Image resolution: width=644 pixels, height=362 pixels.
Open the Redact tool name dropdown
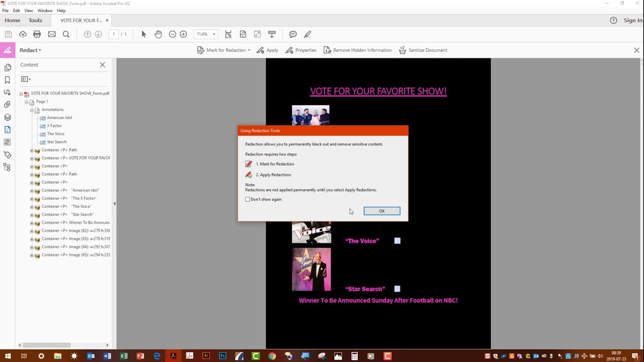click(x=30, y=50)
